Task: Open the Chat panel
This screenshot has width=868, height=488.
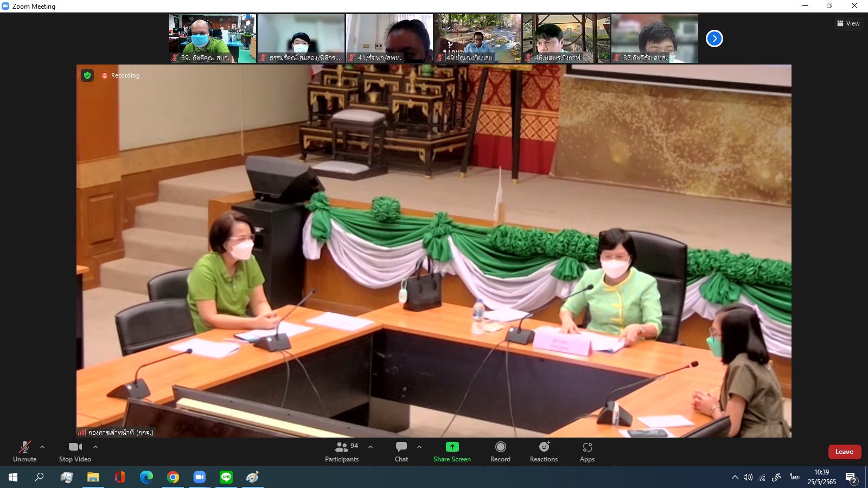Action: point(401,451)
